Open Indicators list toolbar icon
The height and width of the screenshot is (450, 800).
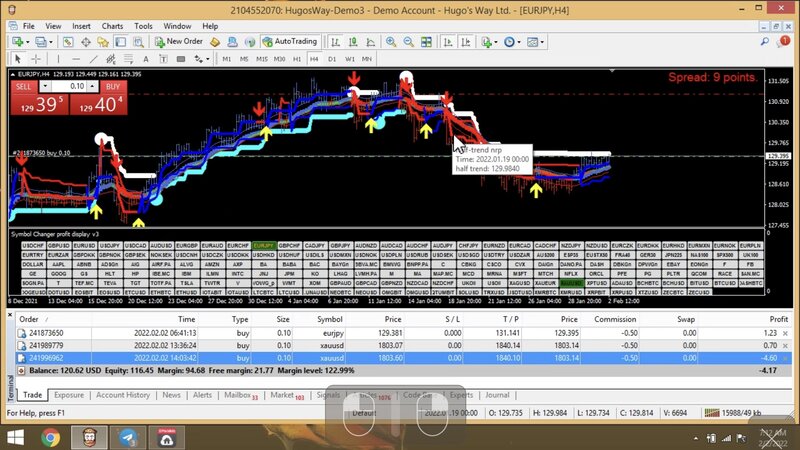(486, 42)
